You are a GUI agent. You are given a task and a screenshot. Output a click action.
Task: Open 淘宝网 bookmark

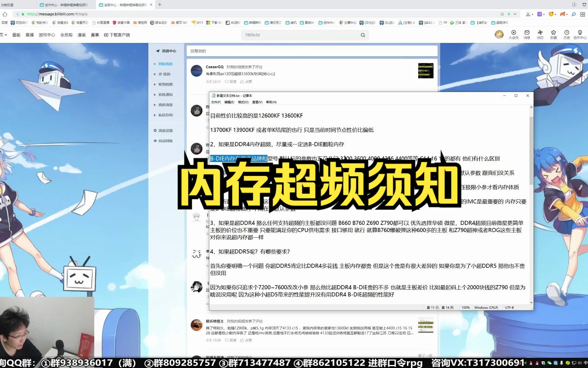tap(140, 23)
